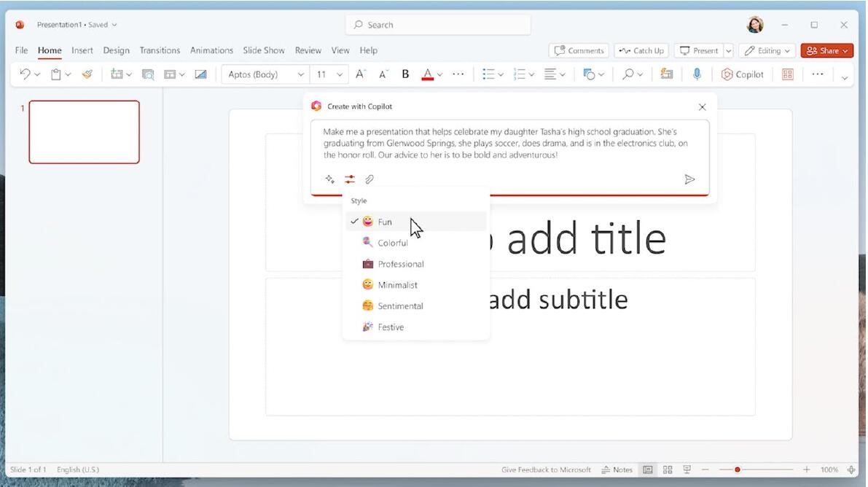Viewport: 868px width, 487px height.
Task: Expand the ribbon display options chevron
Action: (x=845, y=77)
